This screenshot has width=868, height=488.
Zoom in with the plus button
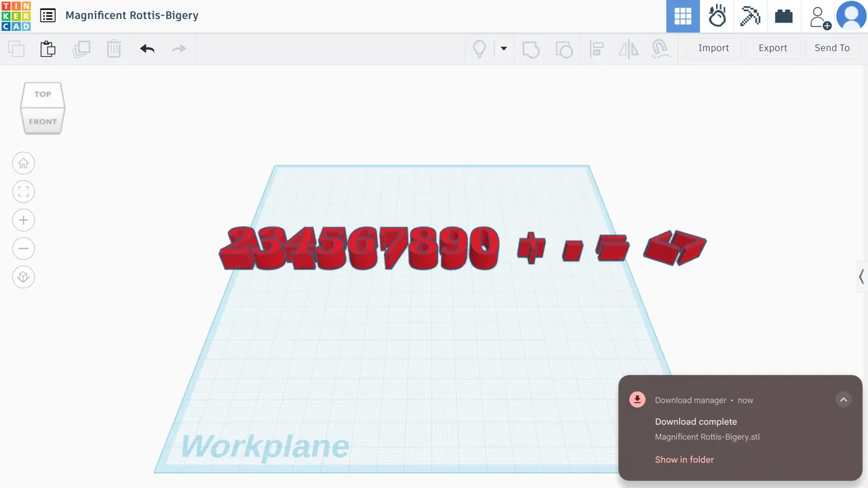coord(24,220)
